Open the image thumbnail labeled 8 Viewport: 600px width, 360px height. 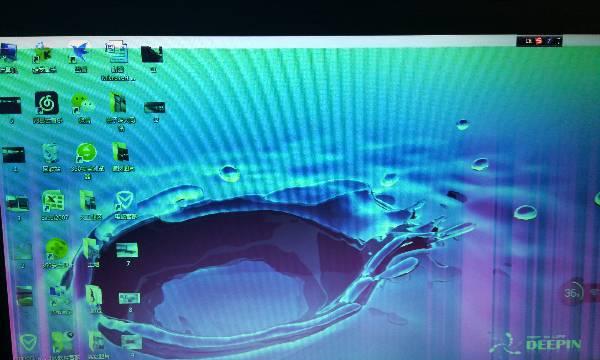tap(129, 298)
